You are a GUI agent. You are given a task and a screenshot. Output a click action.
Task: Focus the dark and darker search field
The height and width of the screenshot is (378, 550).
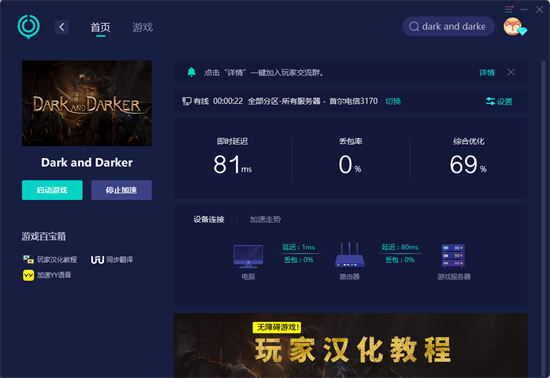click(449, 27)
